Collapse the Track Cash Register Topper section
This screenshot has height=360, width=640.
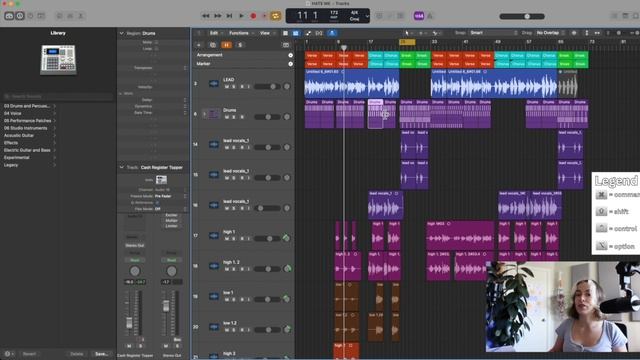121,167
